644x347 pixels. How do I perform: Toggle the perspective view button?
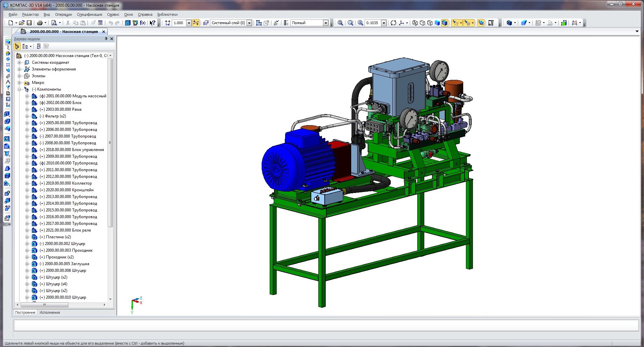[481, 23]
